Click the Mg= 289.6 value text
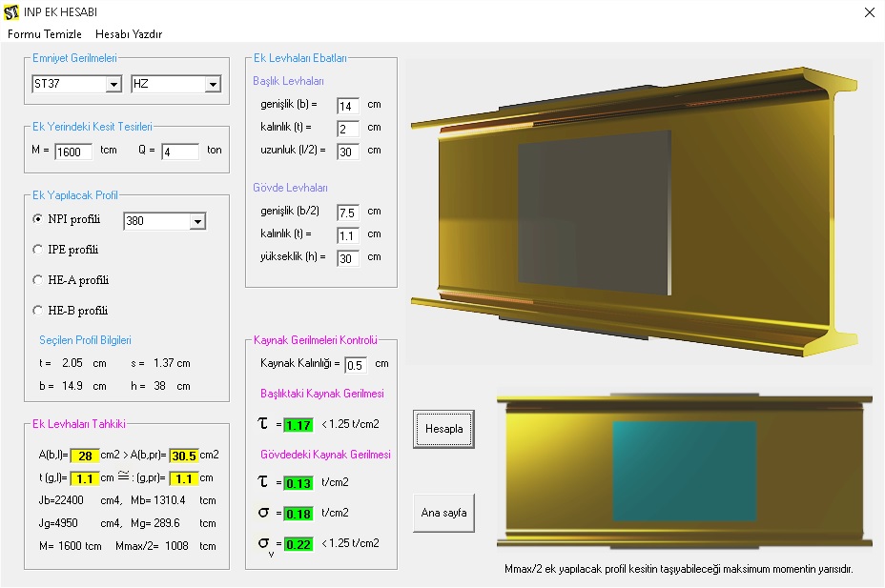Screen dimensions: 885x588 [x=155, y=523]
